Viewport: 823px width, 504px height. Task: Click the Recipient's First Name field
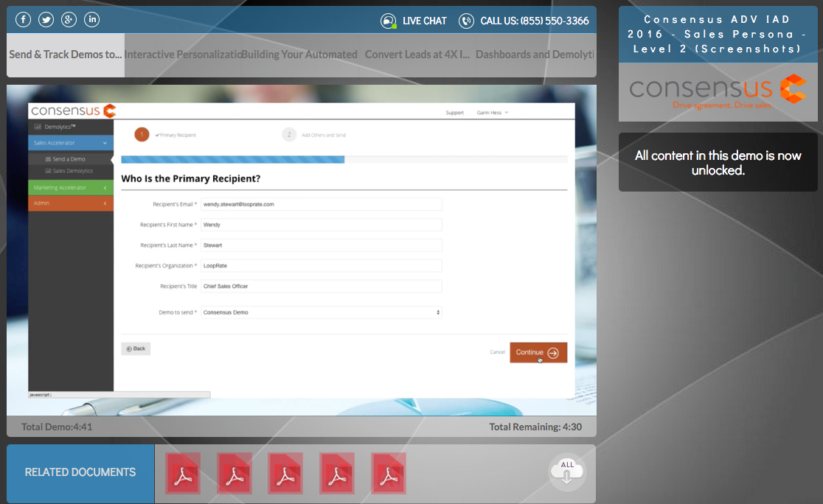[x=322, y=225]
